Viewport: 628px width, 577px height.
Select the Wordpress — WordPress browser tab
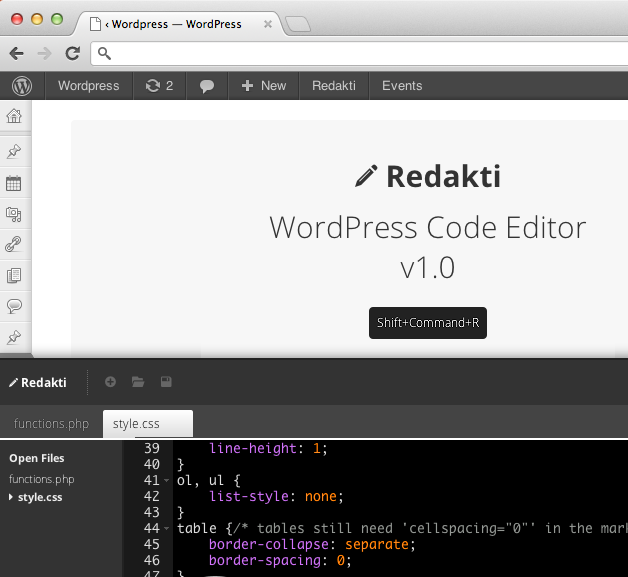pyautogui.click(x=176, y=24)
